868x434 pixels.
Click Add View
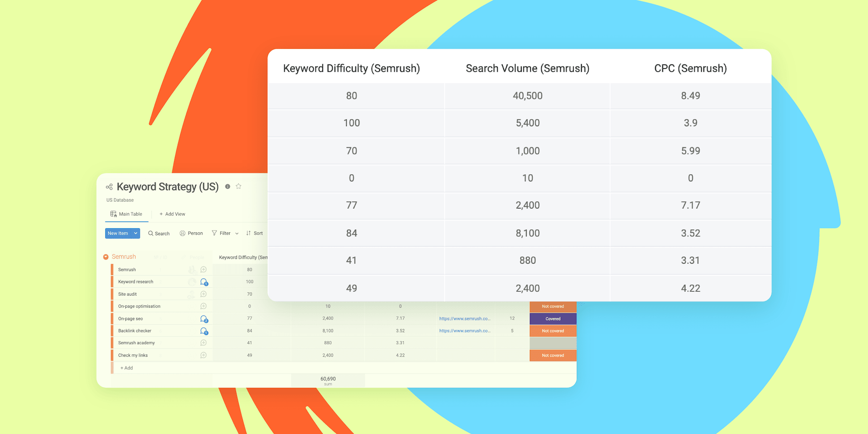pos(172,214)
